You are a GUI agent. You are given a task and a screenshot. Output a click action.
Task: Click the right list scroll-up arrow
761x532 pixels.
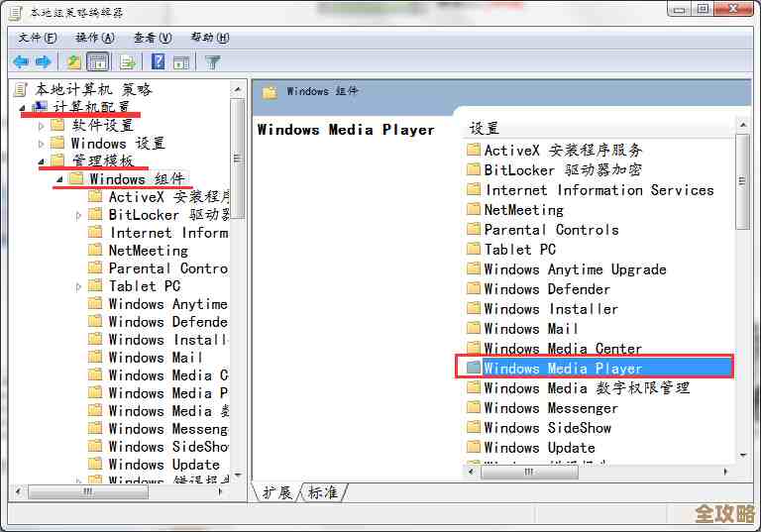[742, 125]
